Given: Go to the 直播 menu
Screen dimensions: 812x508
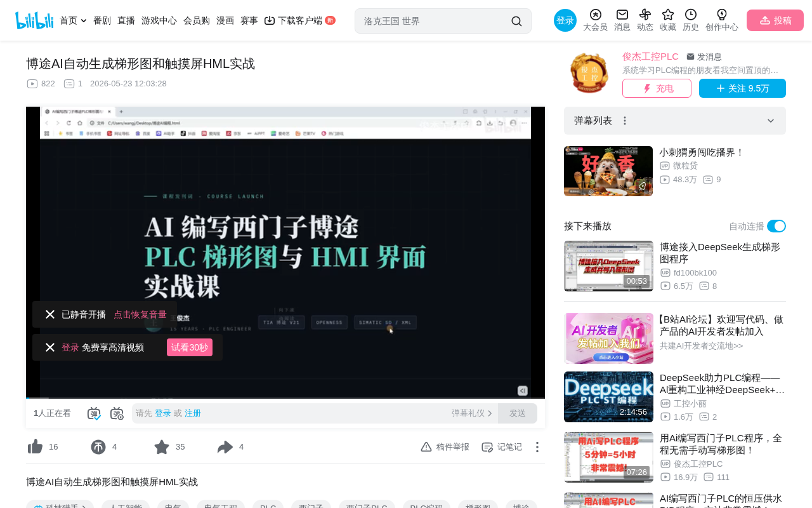Looking at the screenshot, I should pos(126,20).
